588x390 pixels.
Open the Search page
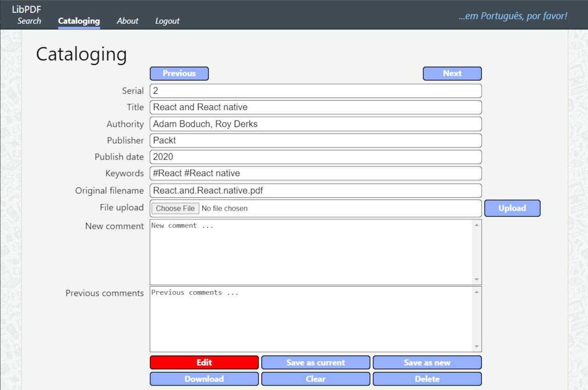click(x=29, y=21)
